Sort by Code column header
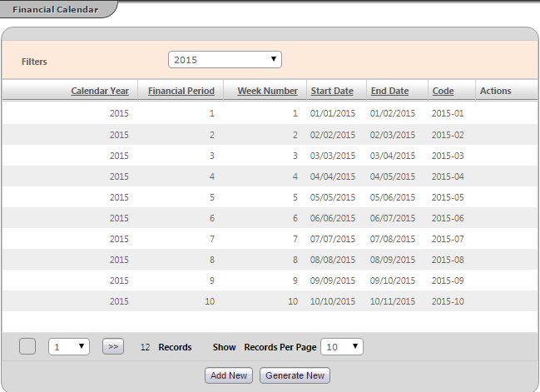 click(443, 91)
